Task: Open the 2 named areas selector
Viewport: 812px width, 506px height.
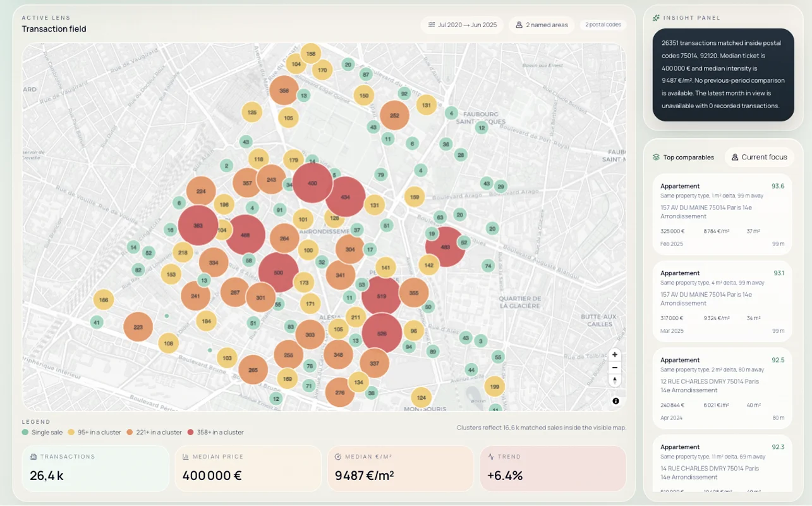Action: (541, 25)
